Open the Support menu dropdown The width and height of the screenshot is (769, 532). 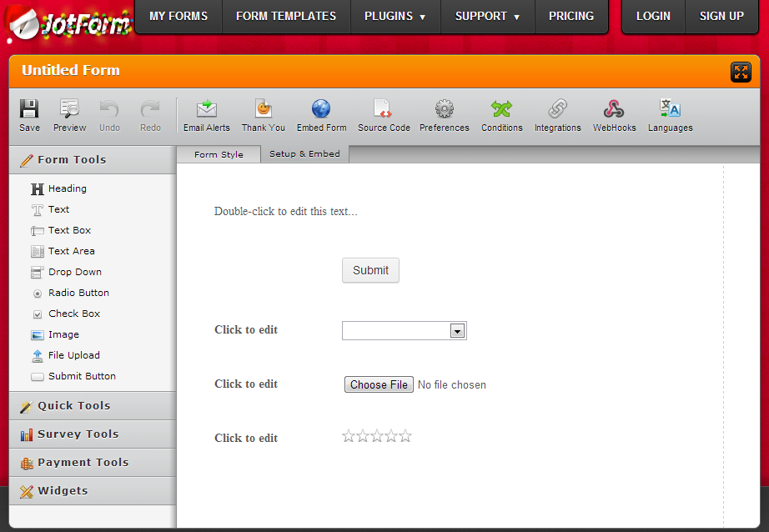coord(487,16)
